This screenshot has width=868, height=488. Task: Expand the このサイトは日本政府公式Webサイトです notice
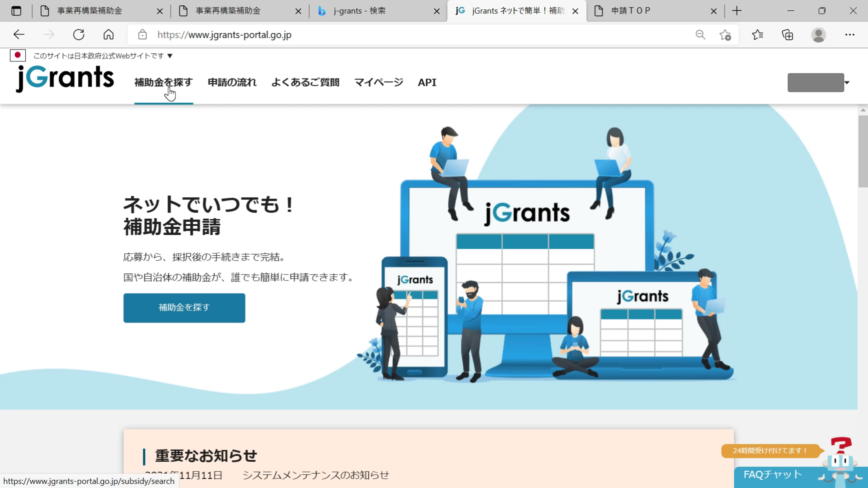tap(103, 55)
